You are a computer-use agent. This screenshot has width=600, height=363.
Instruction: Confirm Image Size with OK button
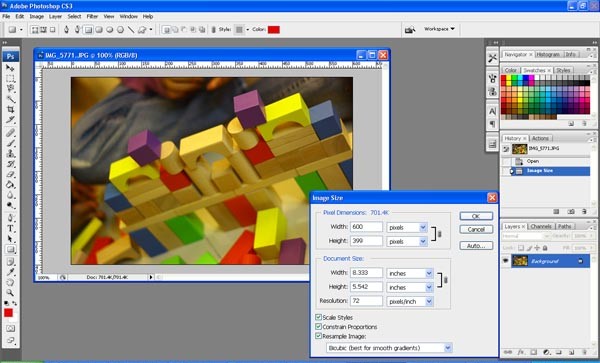[x=476, y=216]
